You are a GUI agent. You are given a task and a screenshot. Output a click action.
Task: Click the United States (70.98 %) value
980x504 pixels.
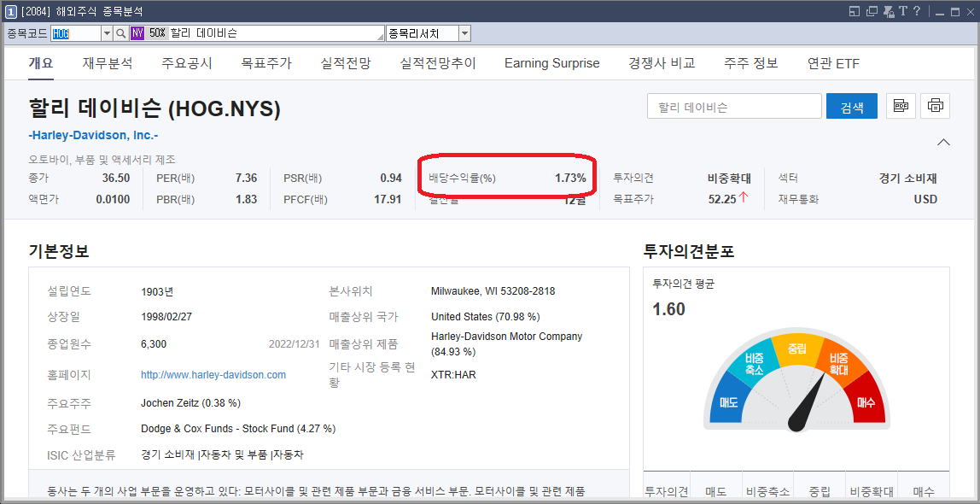coord(486,316)
